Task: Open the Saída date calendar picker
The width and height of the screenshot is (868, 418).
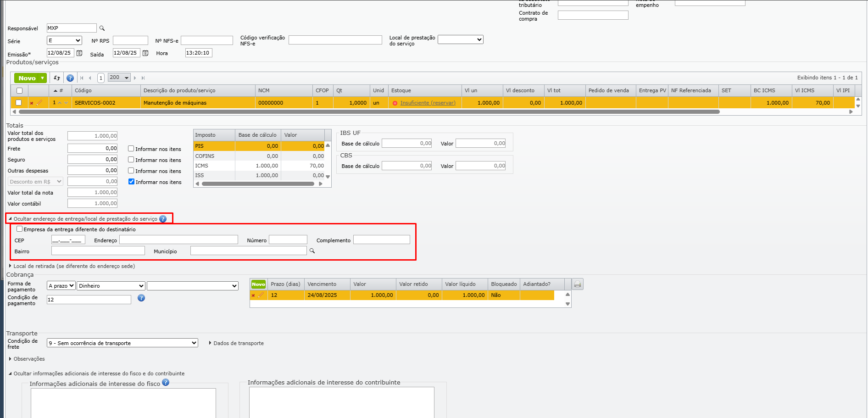Action: tap(145, 53)
